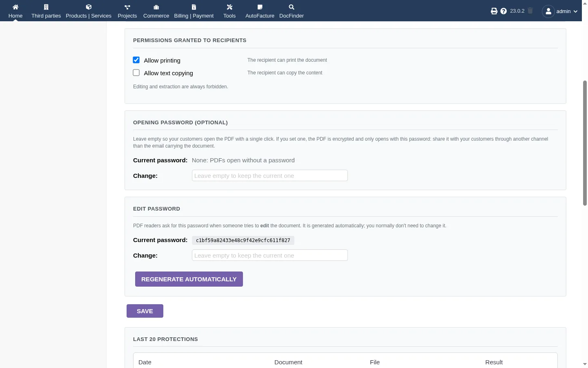Open Products | Services cube icon
588x368 pixels.
click(x=89, y=7)
